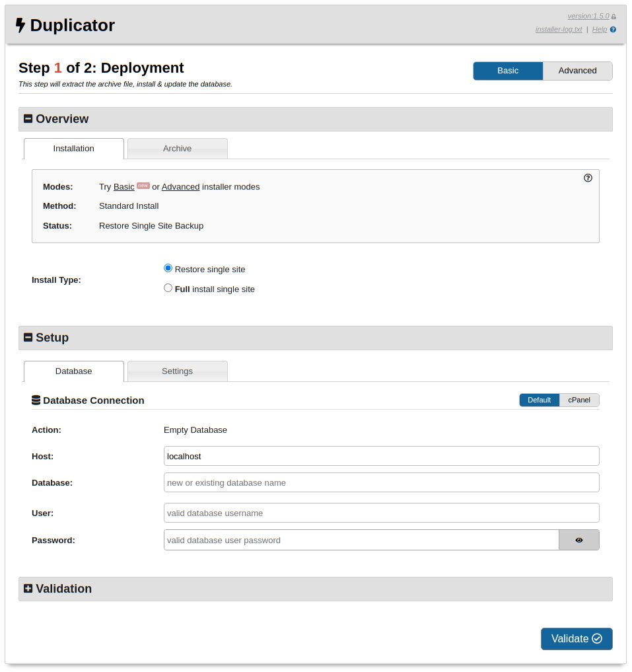Focus the Host input field
The width and height of the screenshot is (632, 672).
381,456
